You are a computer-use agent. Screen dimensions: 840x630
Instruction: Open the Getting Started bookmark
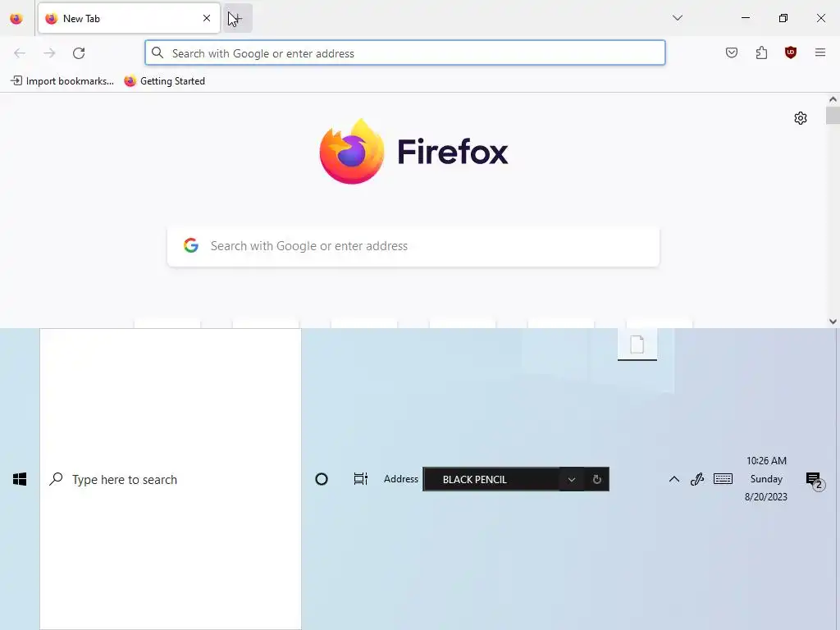(165, 81)
